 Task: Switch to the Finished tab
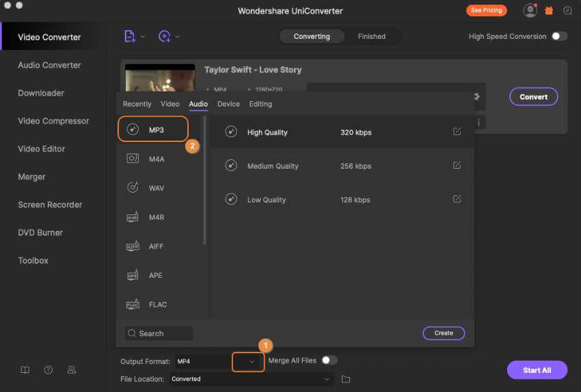pyautogui.click(x=371, y=36)
